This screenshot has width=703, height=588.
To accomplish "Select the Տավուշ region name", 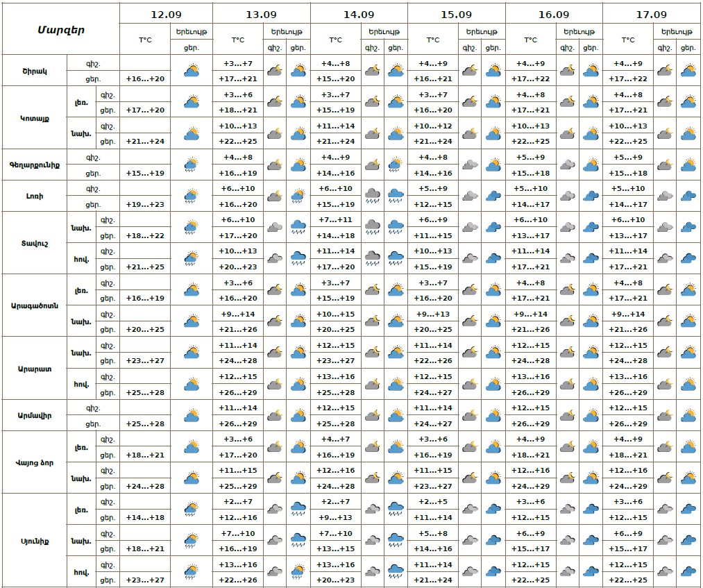I will 34,243.
